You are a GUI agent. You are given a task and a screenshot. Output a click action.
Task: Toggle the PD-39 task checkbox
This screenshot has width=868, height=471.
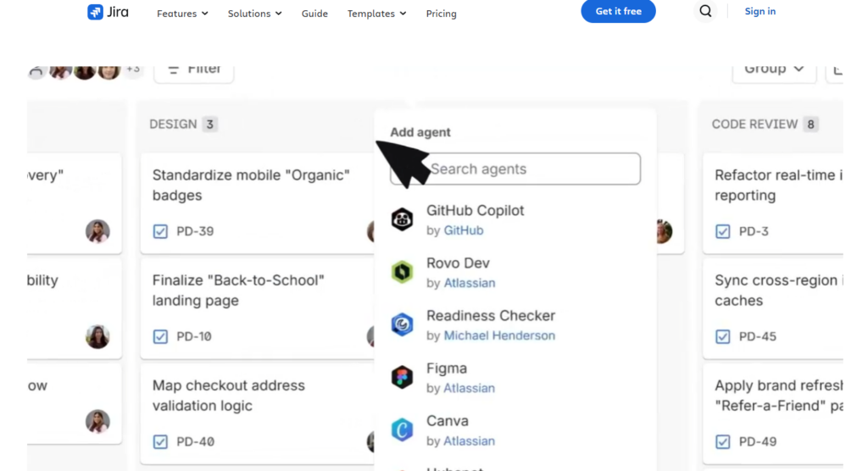(160, 231)
